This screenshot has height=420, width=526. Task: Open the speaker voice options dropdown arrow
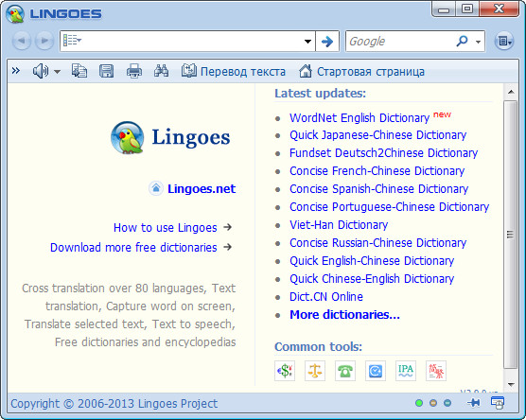tap(57, 72)
